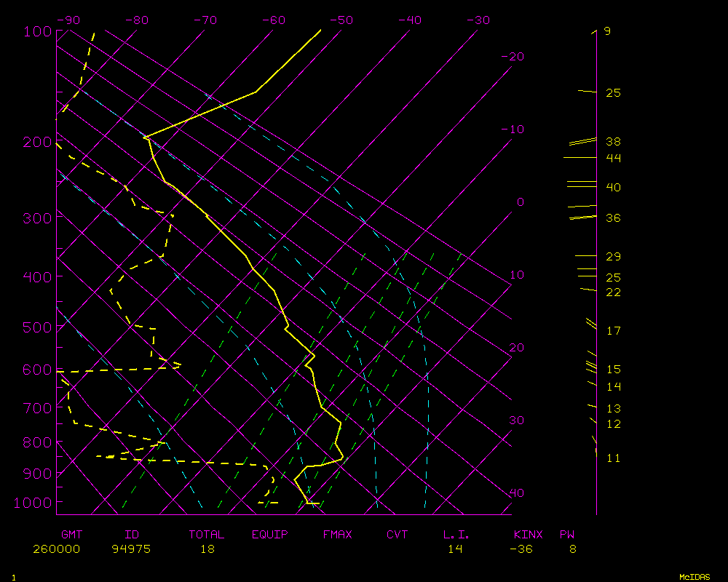Click the FMAX label
This screenshot has height=582, width=728.
click(338, 535)
